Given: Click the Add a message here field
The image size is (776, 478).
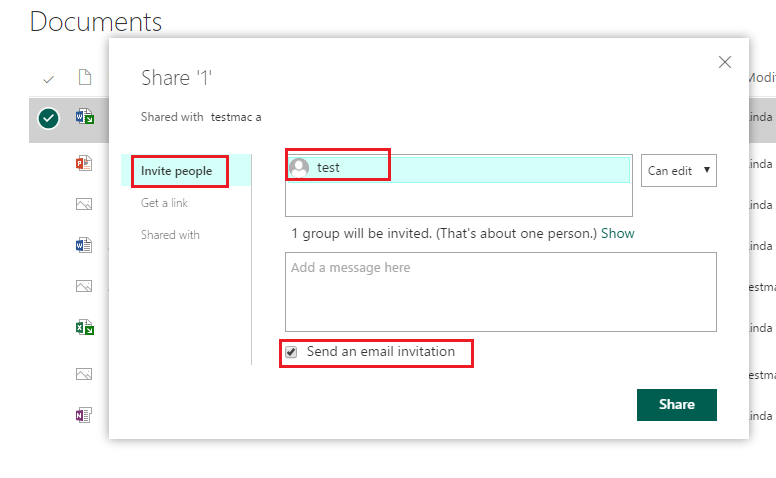Looking at the screenshot, I should coord(500,292).
